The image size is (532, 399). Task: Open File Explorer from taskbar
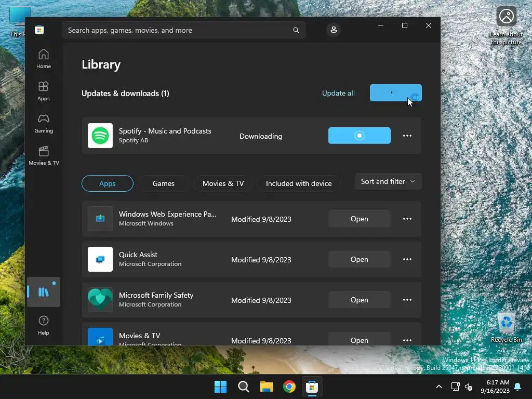pyautogui.click(x=267, y=387)
